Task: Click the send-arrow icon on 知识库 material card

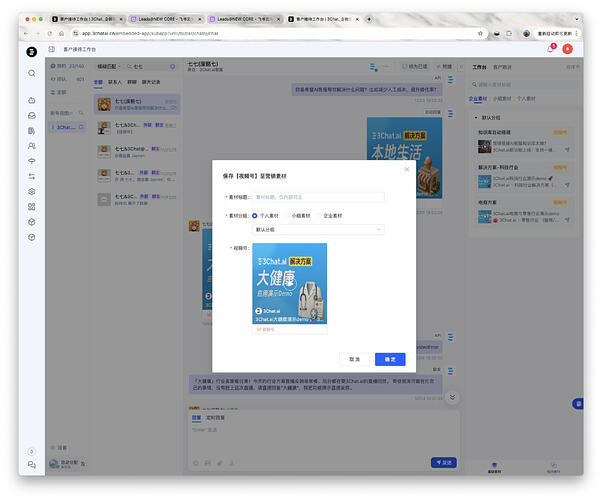Action: click(567, 149)
